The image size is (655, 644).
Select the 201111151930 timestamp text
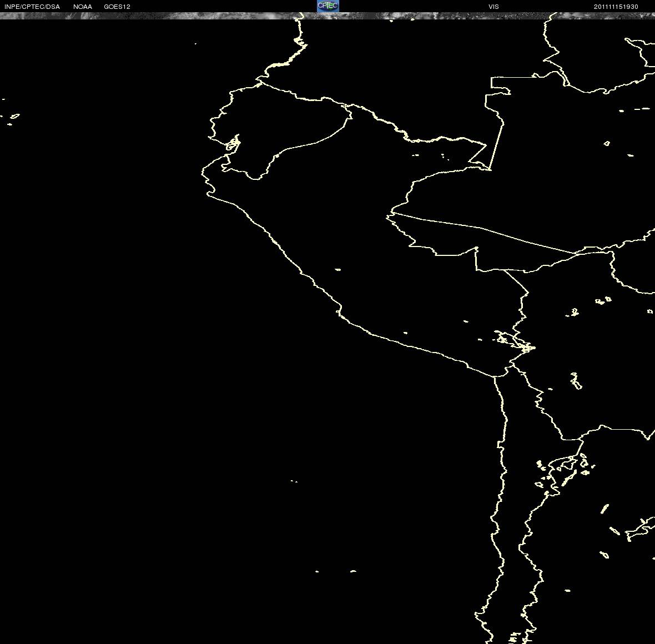click(616, 7)
